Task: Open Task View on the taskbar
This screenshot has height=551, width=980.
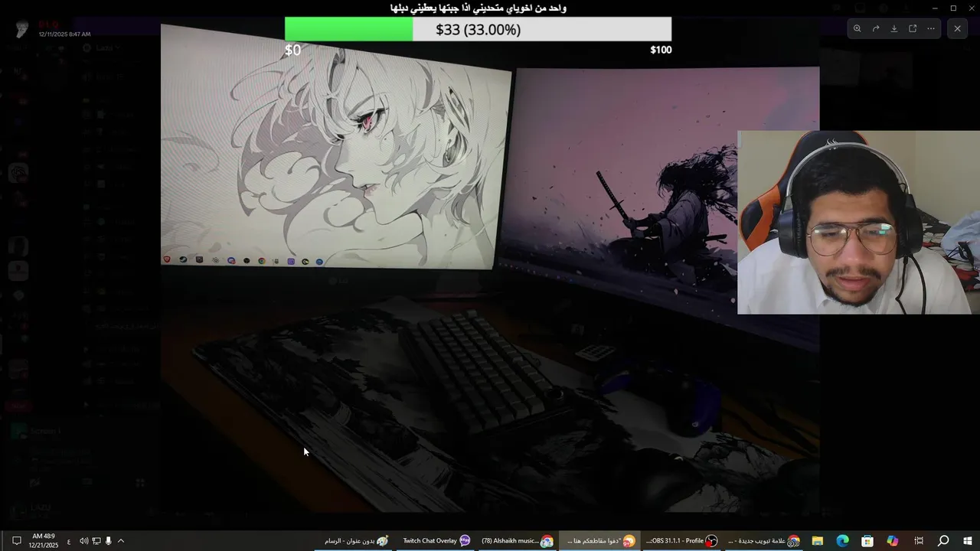Action: (919, 541)
